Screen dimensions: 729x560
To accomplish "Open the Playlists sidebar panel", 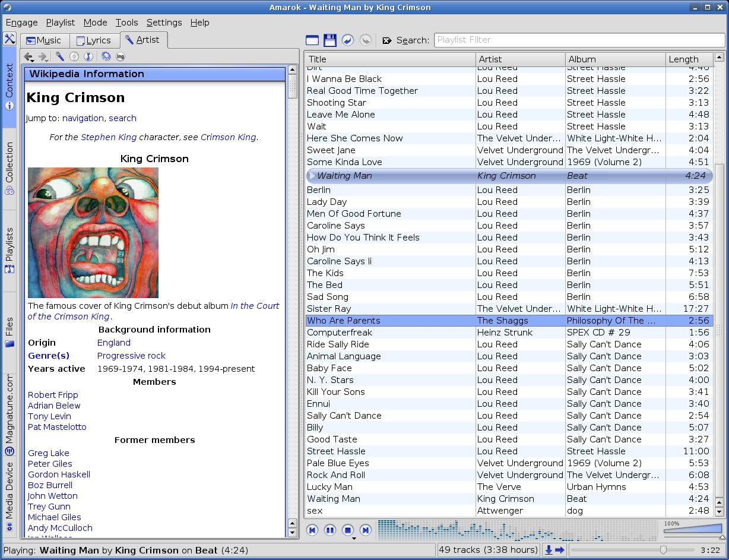I will (9, 250).
